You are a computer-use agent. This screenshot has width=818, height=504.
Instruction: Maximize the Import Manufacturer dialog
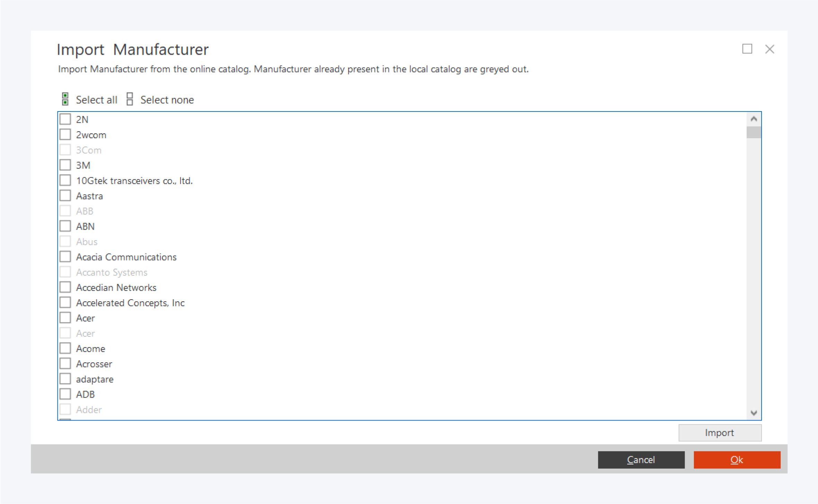pos(747,49)
